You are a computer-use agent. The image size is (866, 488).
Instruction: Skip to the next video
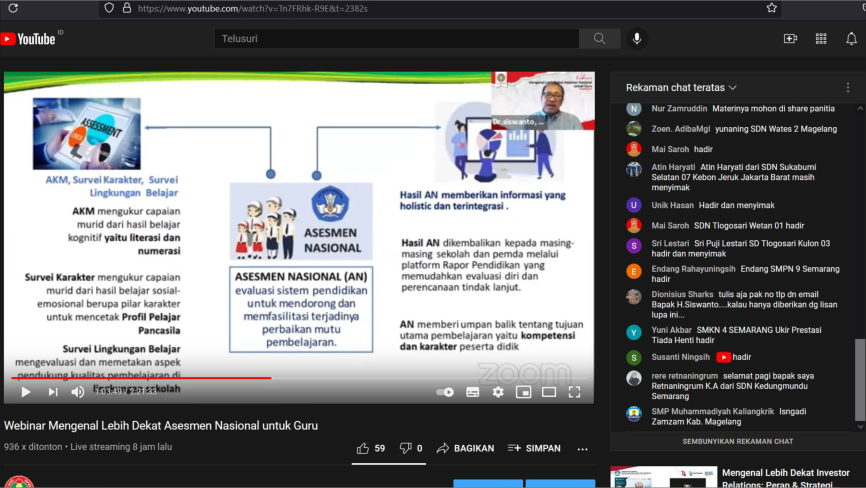click(52, 392)
